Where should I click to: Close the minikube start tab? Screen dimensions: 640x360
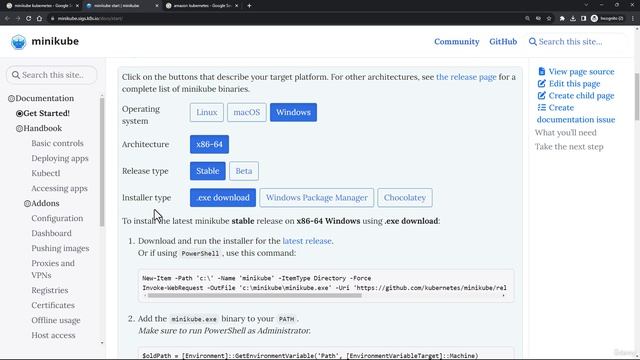157,6
